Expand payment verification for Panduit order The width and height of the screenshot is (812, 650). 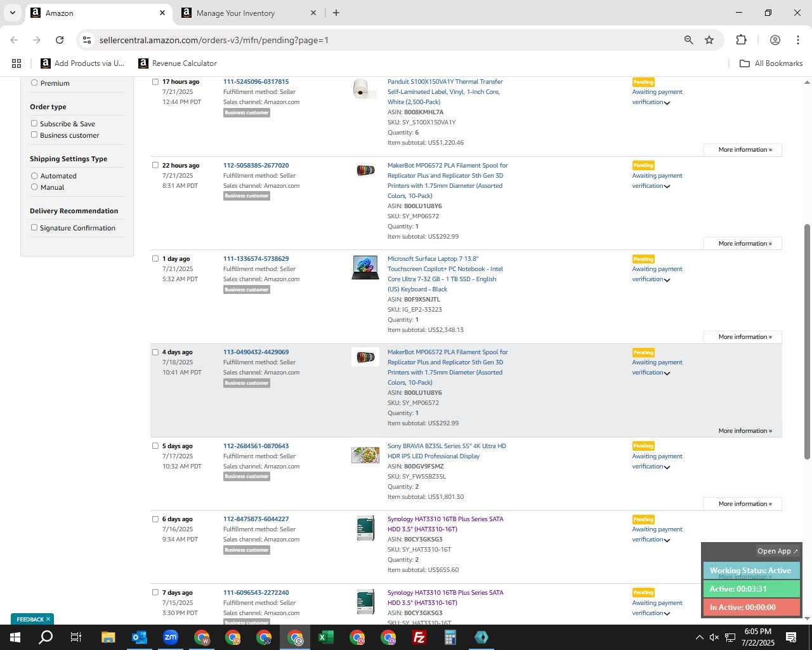click(667, 103)
